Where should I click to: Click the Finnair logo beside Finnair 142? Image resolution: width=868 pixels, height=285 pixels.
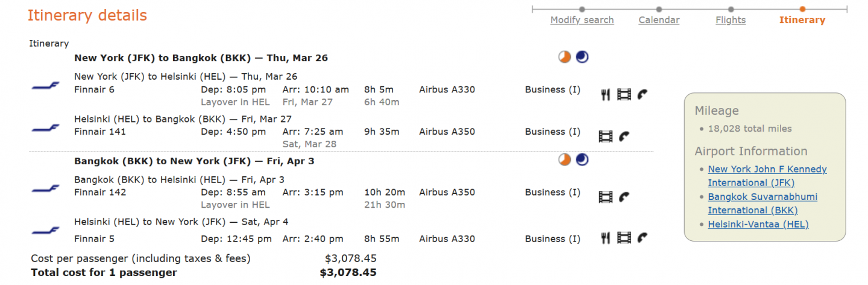[46, 189]
